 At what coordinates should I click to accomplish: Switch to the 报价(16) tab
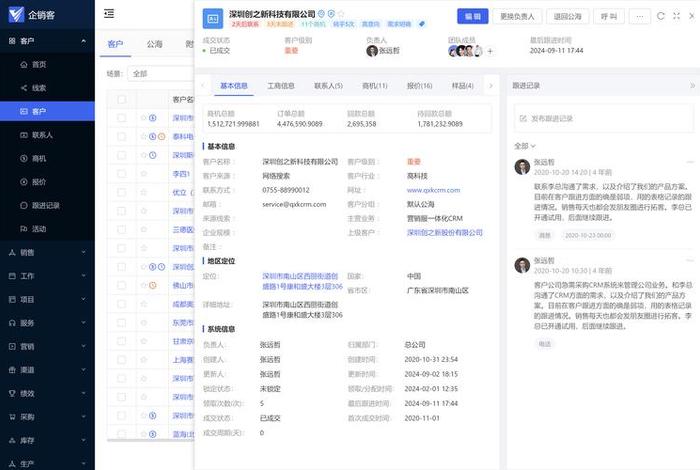(x=419, y=86)
